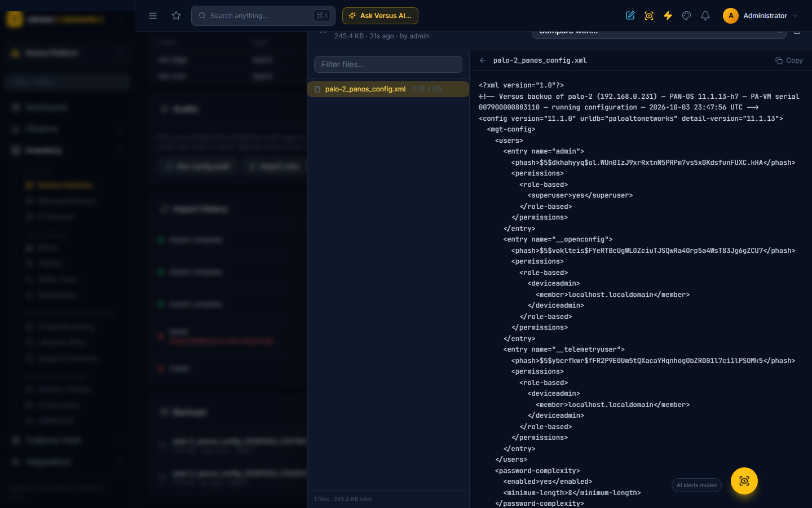Viewport: 812px width, 508px height.
Task: Click the <mgt-config> line
Action: (511, 129)
